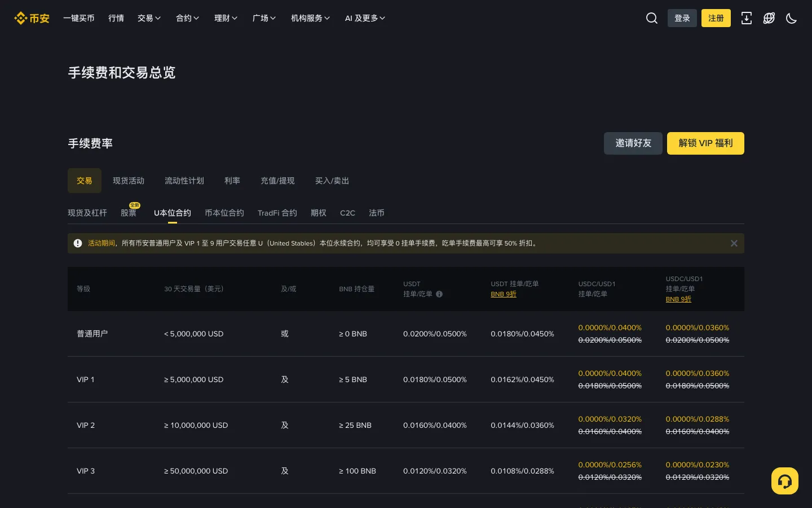Image resolution: width=812 pixels, height=508 pixels.
Task: Click the 登录 button
Action: [x=682, y=18]
